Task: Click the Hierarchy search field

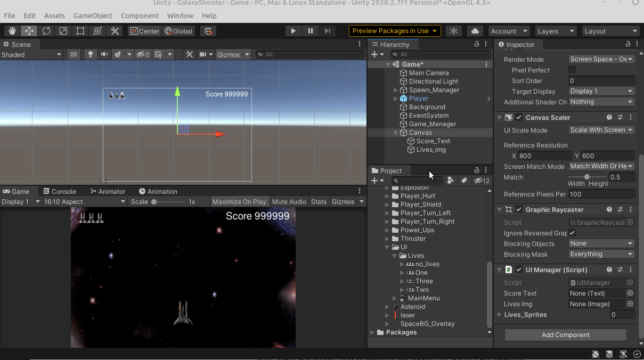Action: (441, 54)
